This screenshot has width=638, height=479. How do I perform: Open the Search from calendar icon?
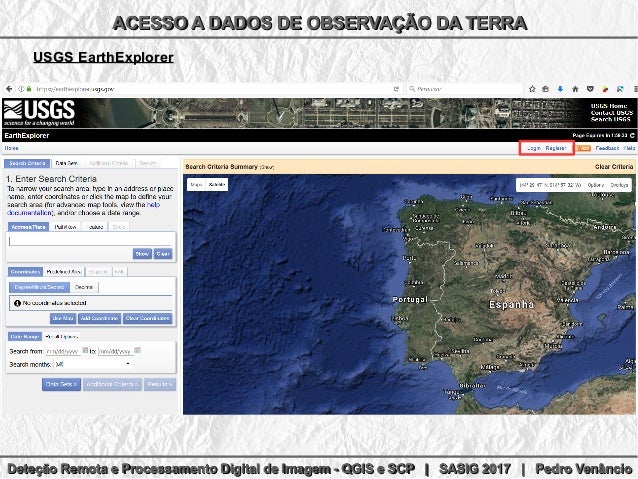coord(85,350)
